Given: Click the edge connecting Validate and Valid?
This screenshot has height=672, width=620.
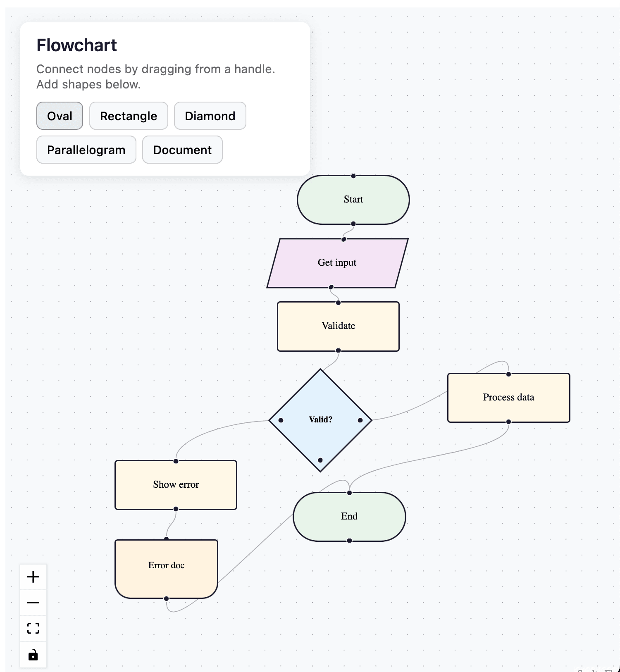Looking at the screenshot, I should [x=335, y=360].
